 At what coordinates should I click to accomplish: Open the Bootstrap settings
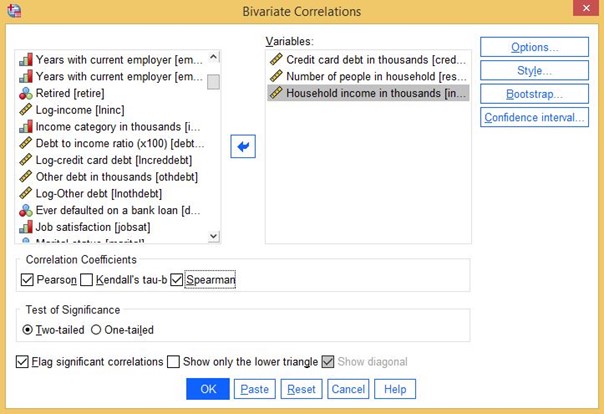534,94
